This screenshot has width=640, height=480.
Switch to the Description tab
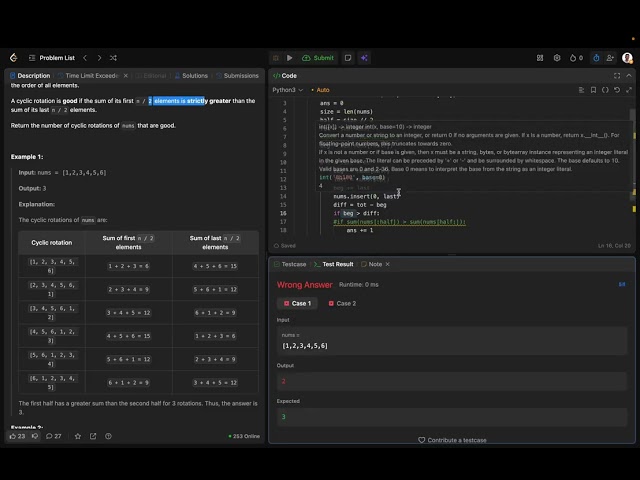click(30, 76)
